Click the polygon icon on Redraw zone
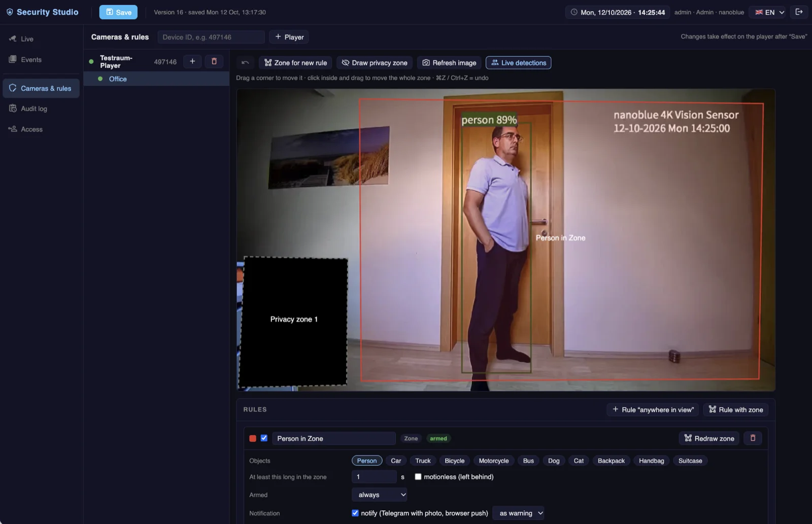This screenshot has height=524, width=812. tap(688, 438)
